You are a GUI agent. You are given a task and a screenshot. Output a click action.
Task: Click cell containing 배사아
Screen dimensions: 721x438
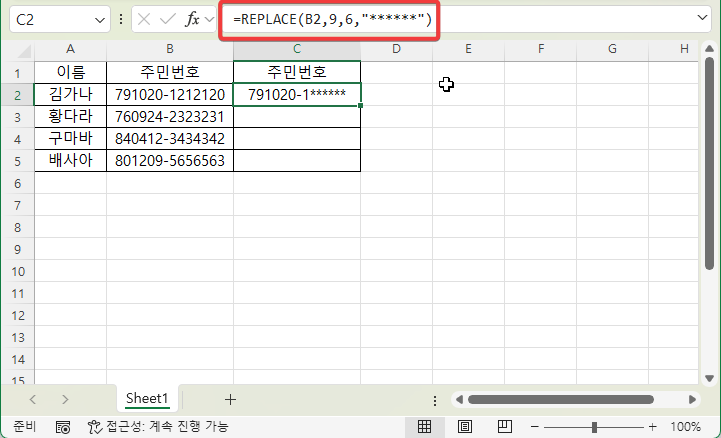coord(70,161)
